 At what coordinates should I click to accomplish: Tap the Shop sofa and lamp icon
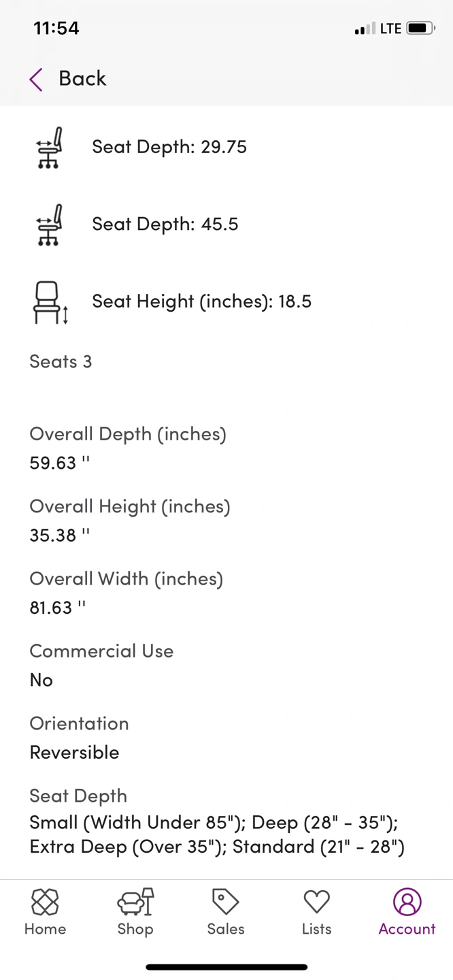[x=135, y=902]
